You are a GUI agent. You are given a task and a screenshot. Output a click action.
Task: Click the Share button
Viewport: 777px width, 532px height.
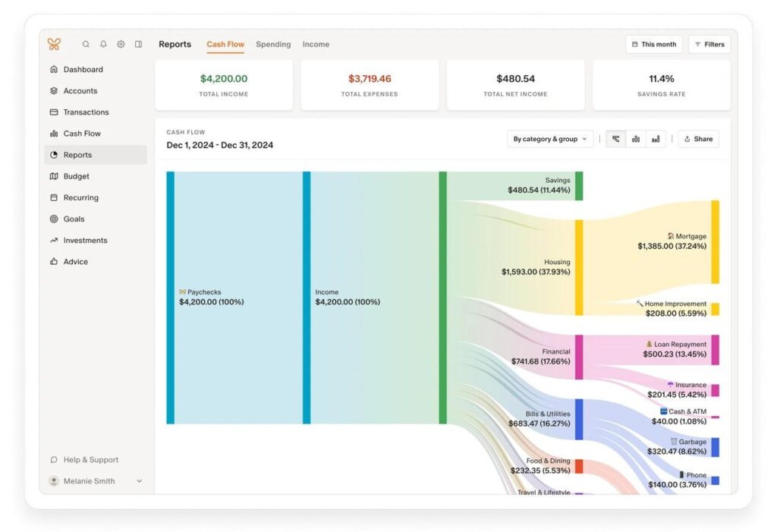(x=698, y=139)
